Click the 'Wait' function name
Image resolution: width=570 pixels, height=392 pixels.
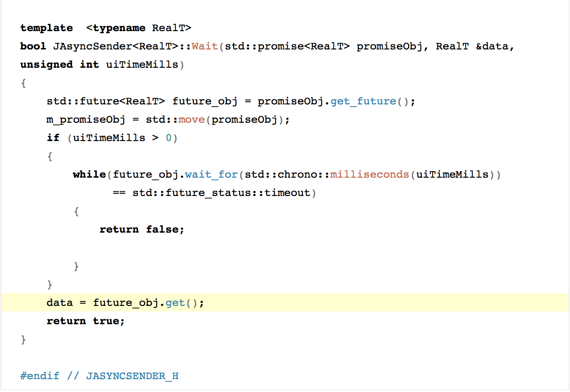pos(205,46)
